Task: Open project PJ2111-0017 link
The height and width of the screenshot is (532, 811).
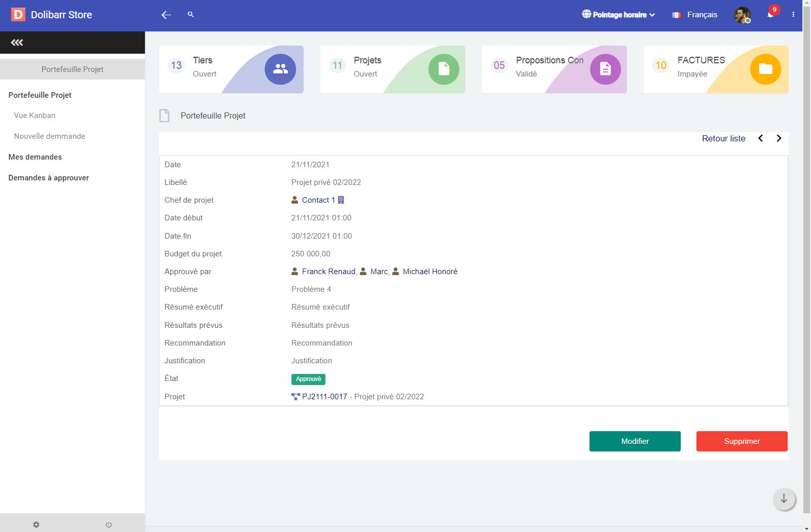Action: [325, 397]
